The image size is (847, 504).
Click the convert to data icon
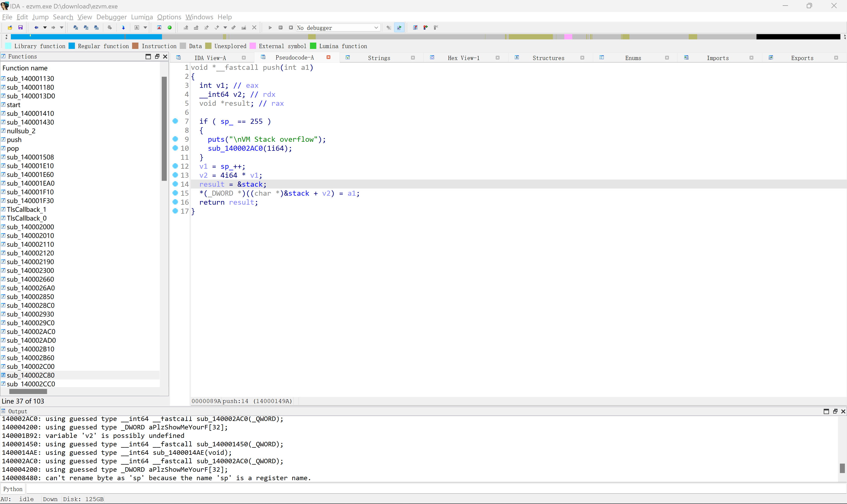[x=196, y=28]
